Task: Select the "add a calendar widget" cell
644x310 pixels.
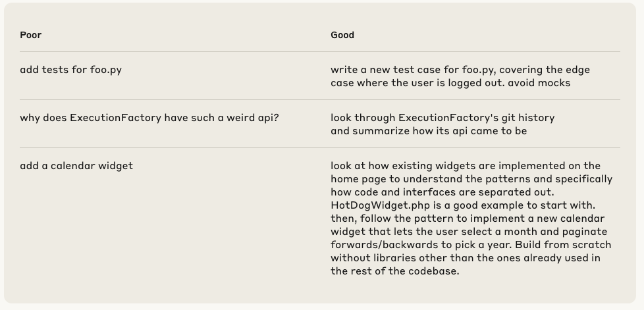Action: click(x=76, y=166)
